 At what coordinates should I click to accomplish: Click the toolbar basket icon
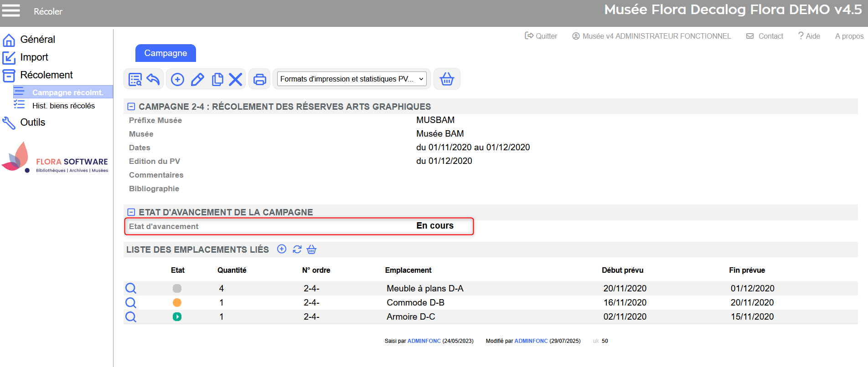click(447, 79)
